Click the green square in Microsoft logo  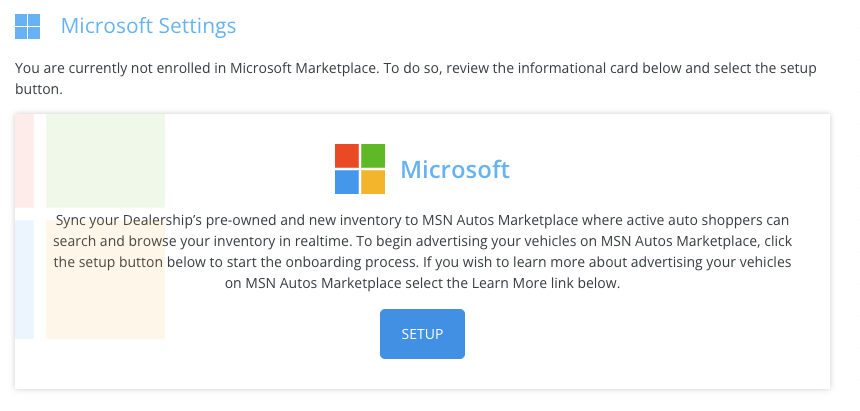(373, 156)
